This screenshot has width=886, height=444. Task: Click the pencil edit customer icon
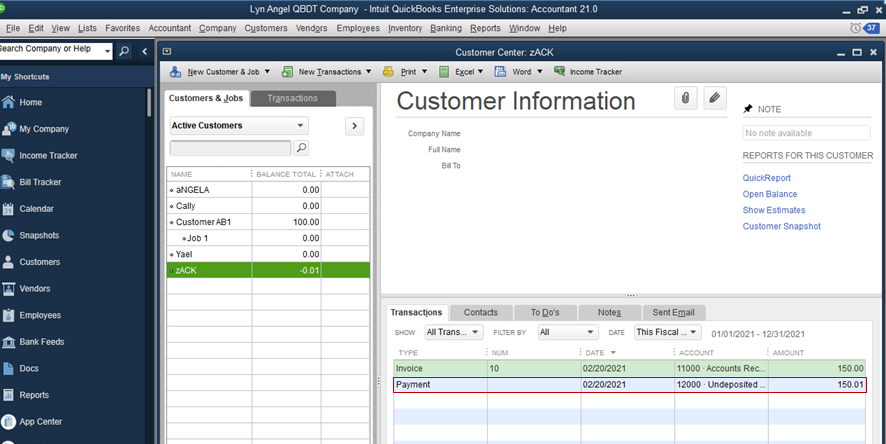click(x=715, y=98)
